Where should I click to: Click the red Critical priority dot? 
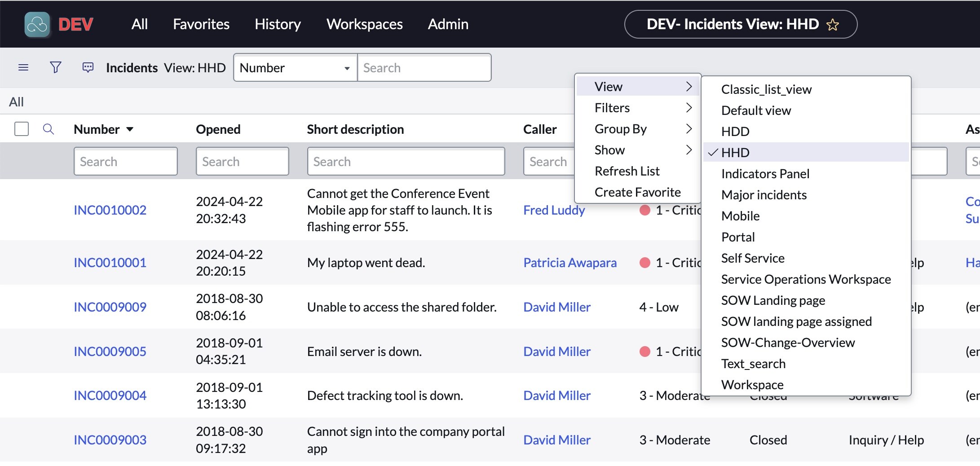click(x=645, y=262)
